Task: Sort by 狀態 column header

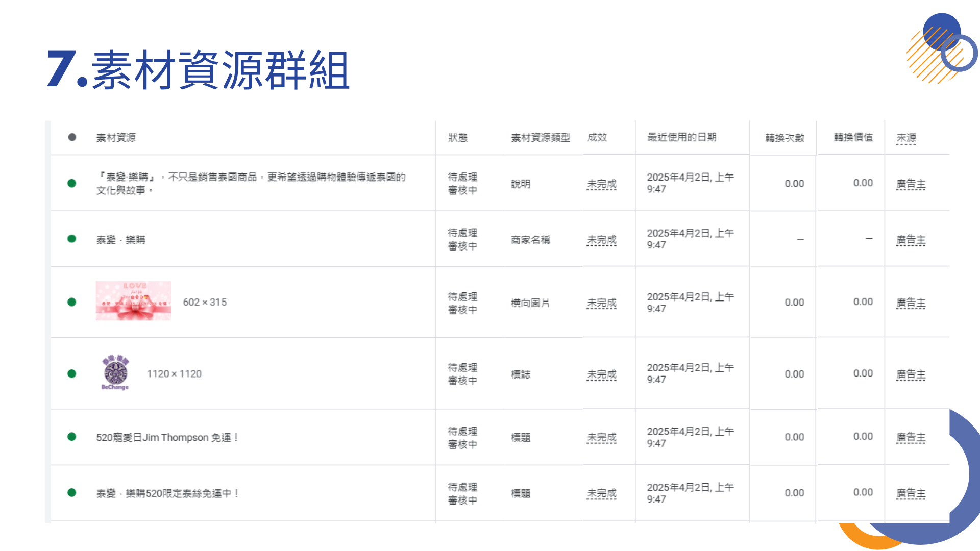Action: (458, 138)
